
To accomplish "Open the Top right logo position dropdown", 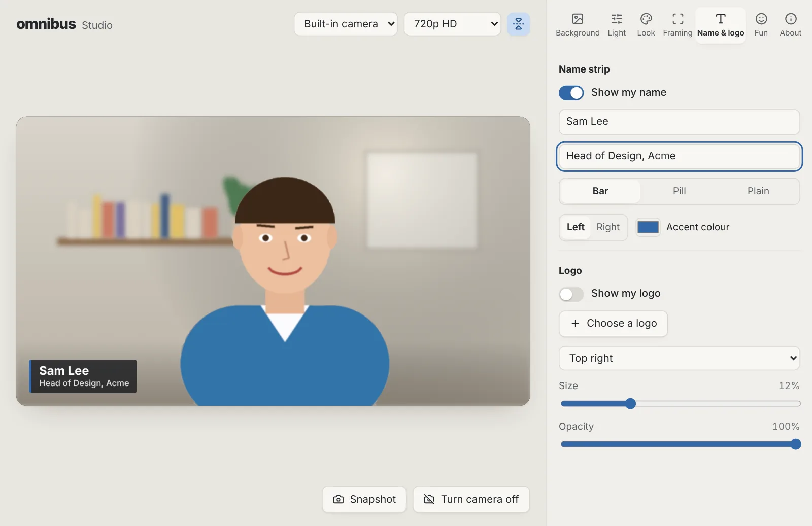I will pos(679,358).
